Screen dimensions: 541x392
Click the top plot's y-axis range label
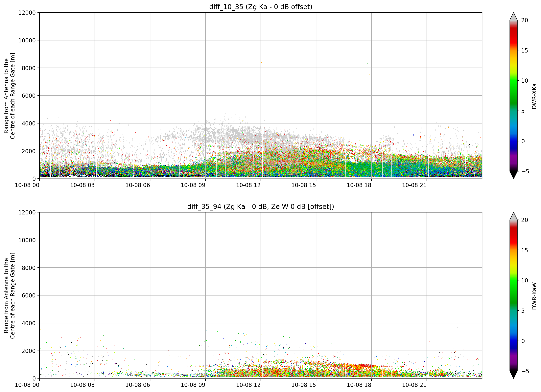pos(10,96)
